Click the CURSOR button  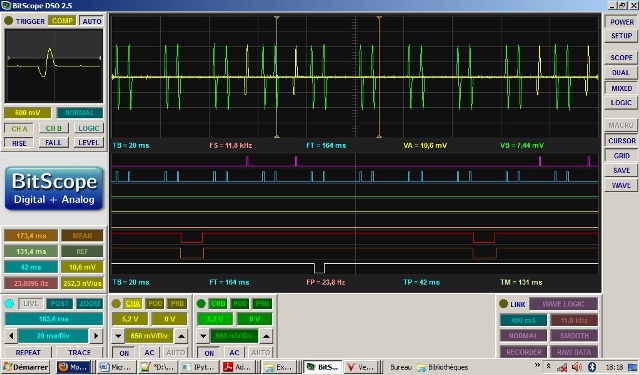tap(621, 140)
